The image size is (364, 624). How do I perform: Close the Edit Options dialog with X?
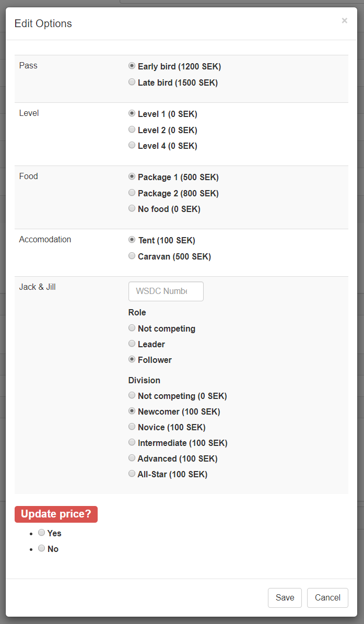(344, 21)
